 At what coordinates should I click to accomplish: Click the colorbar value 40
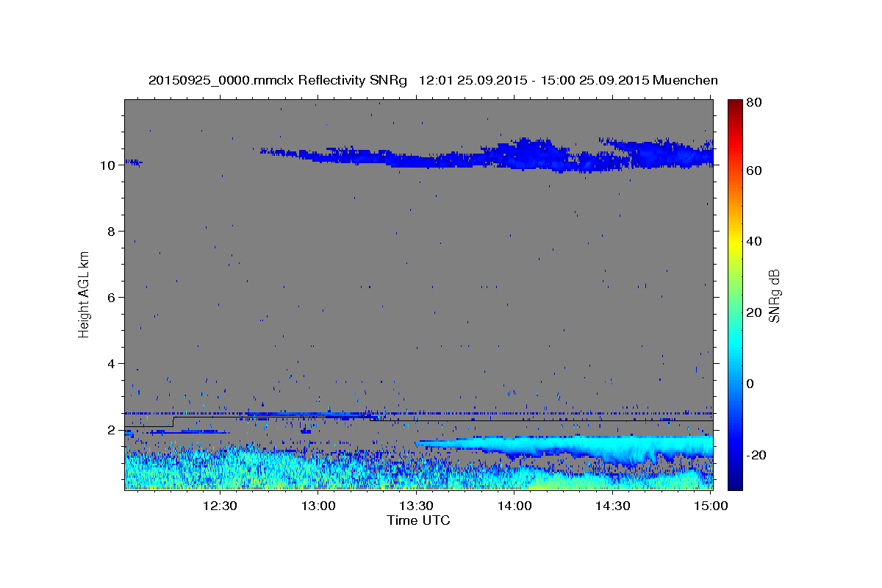click(x=756, y=241)
